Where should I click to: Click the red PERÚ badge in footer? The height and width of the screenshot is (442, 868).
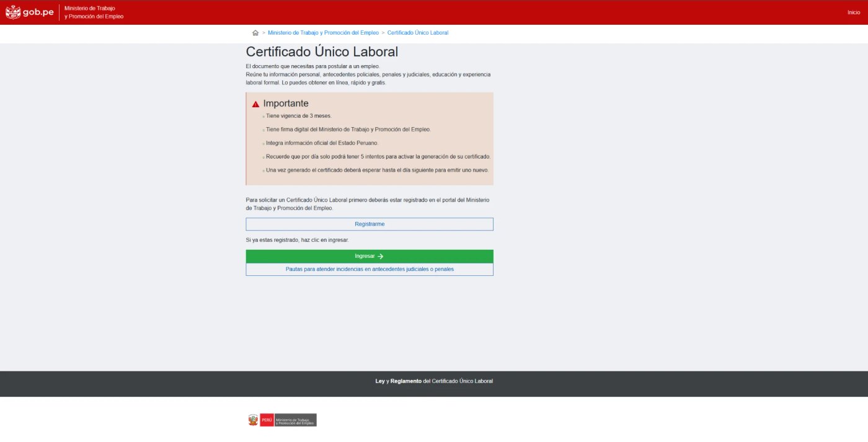point(267,420)
